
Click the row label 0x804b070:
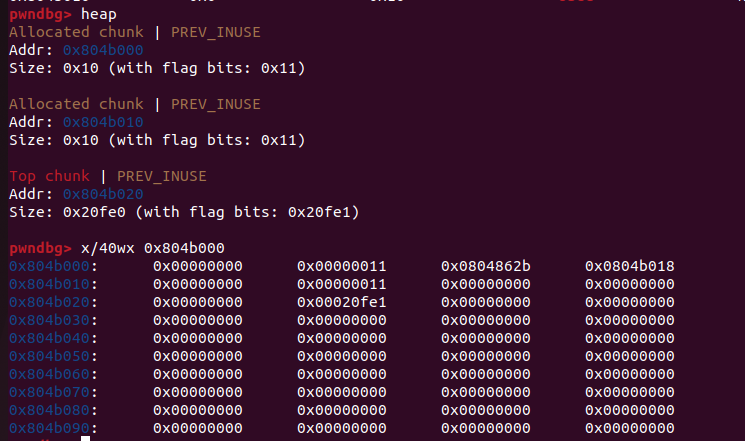click(x=53, y=392)
